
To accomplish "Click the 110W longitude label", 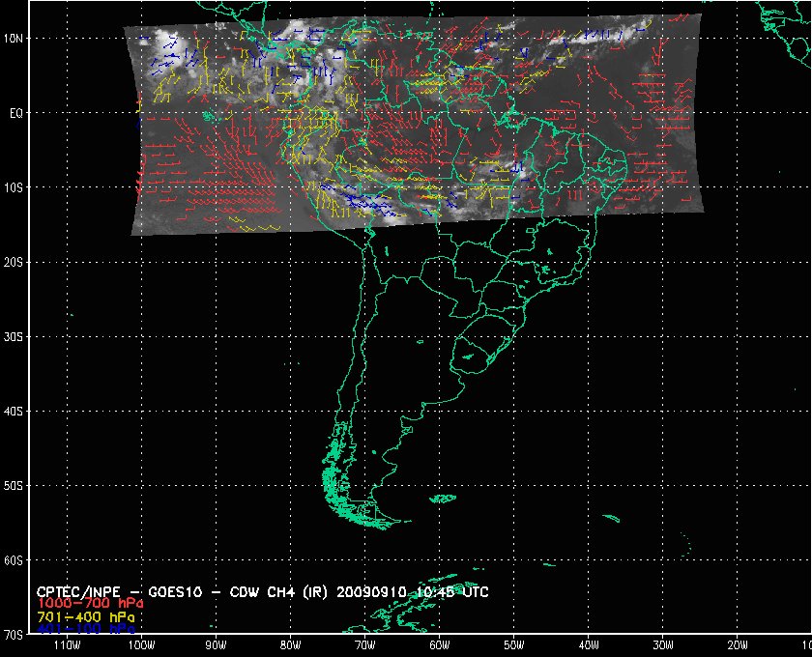I will click(x=67, y=645).
